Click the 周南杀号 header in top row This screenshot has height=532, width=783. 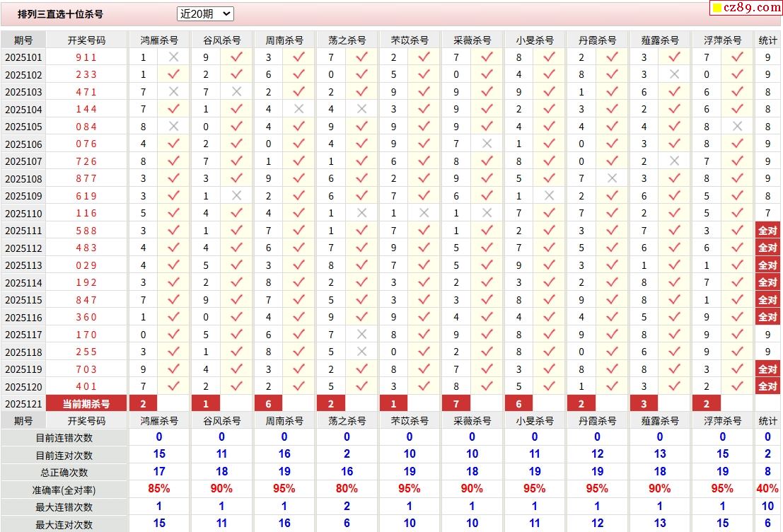(x=284, y=40)
